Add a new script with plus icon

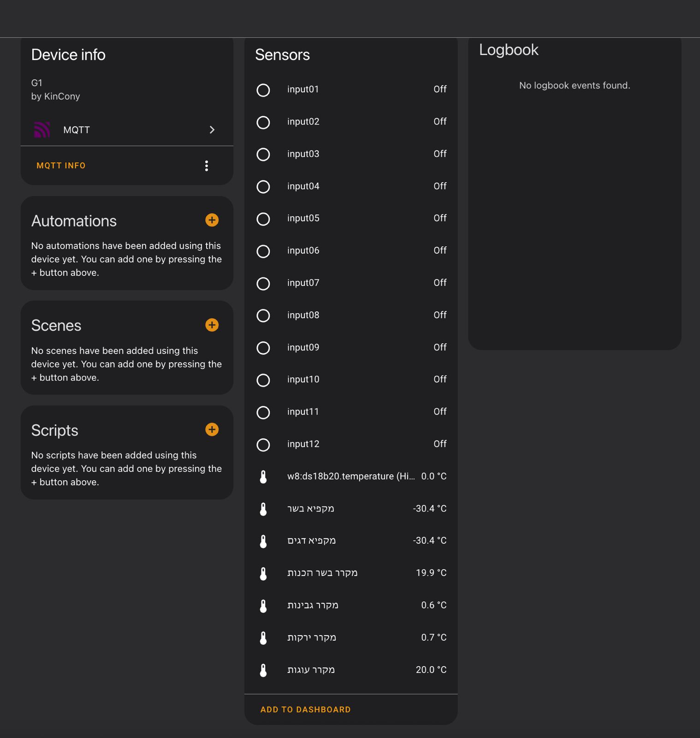pyautogui.click(x=212, y=429)
